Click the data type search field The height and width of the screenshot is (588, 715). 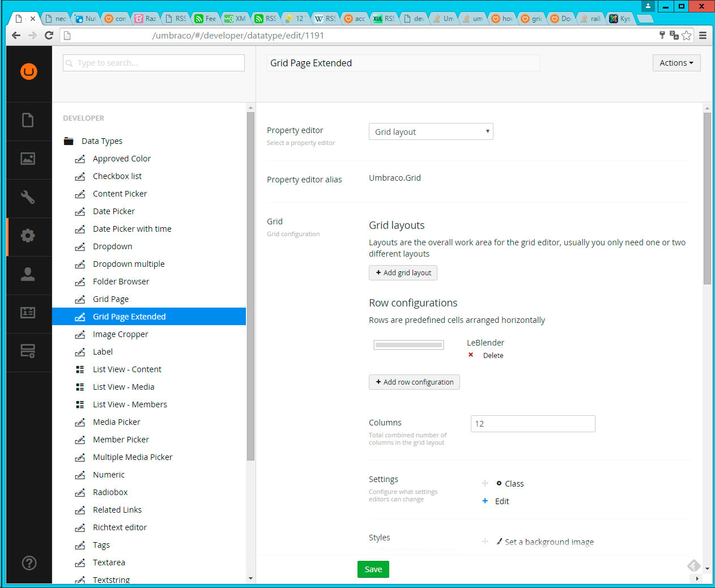[x=154, y=63]
